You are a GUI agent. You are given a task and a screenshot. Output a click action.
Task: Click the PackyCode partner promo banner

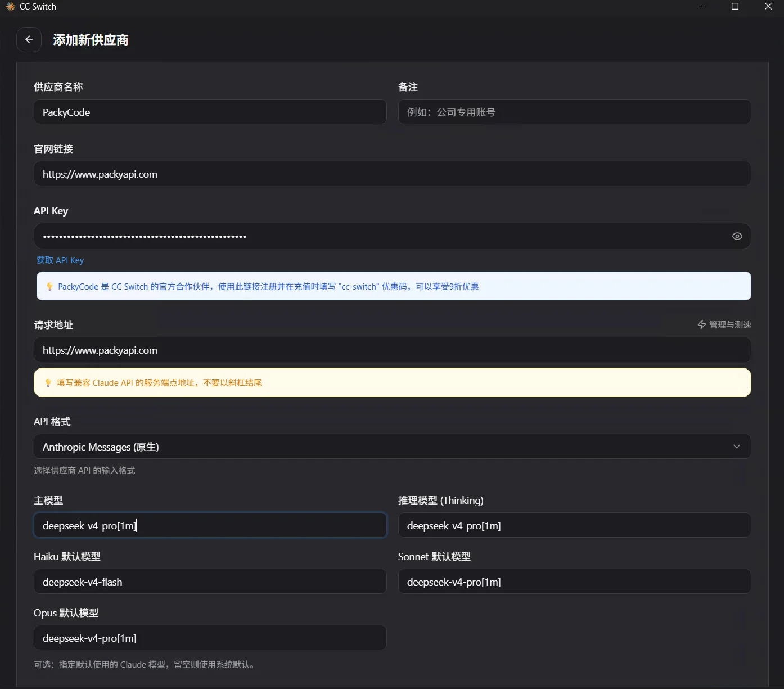(x=394, y=286)
